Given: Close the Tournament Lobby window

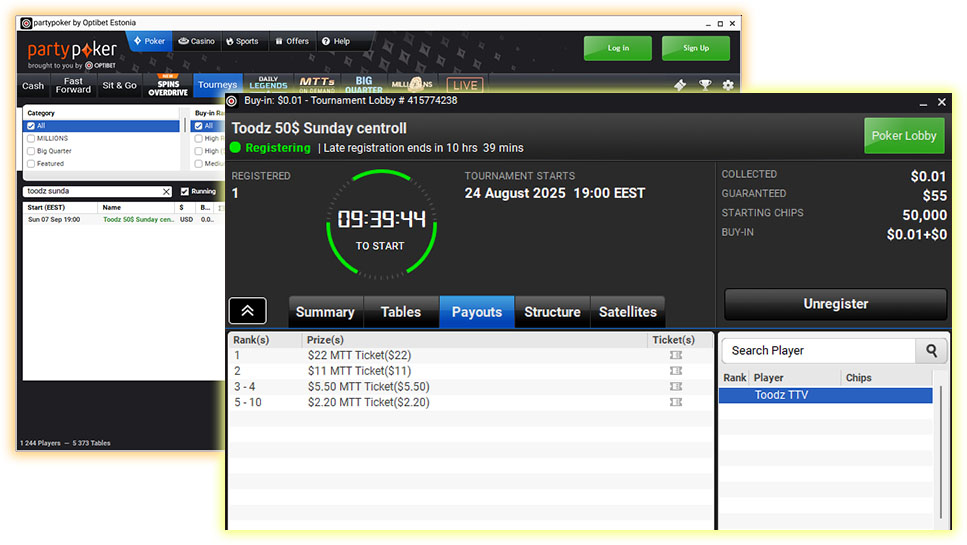Looking at the screenshot, I should 942,102.
